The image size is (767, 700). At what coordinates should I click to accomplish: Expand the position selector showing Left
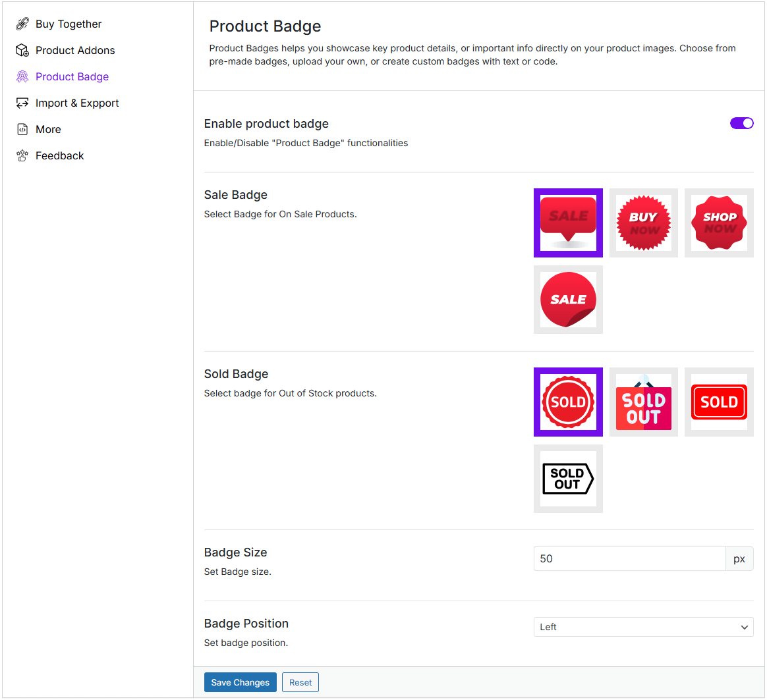point(643,626)
